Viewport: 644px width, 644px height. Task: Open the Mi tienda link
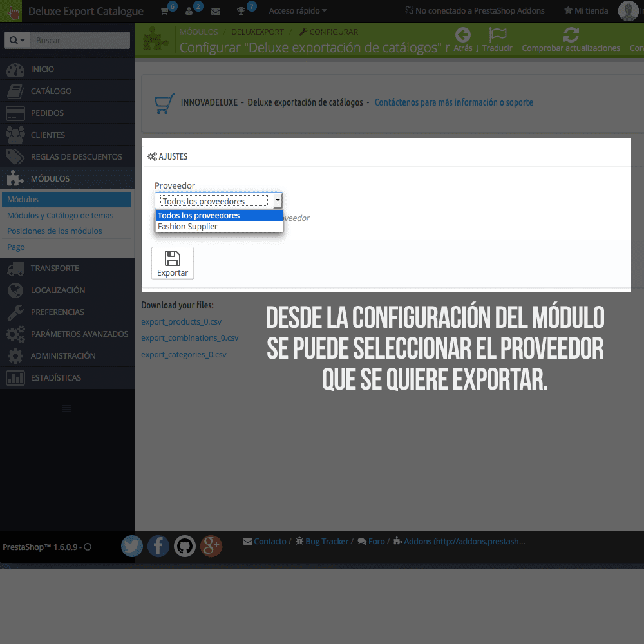(x=586, y=11)
